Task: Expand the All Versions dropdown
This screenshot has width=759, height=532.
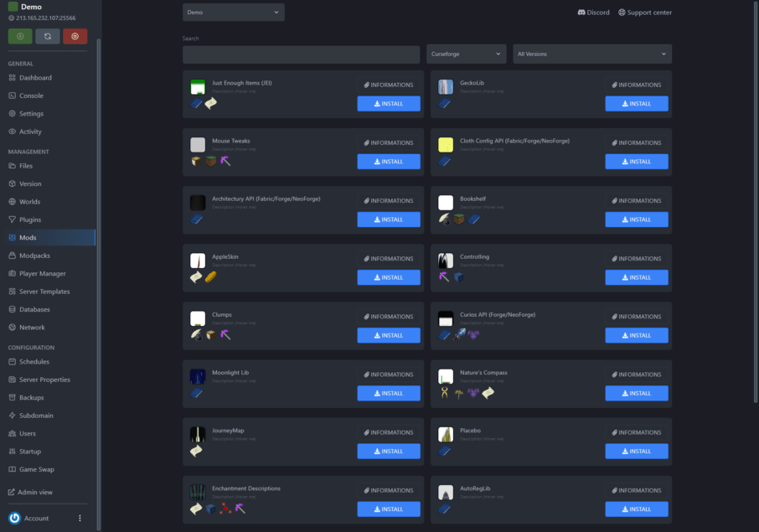Action: point(591,54)
